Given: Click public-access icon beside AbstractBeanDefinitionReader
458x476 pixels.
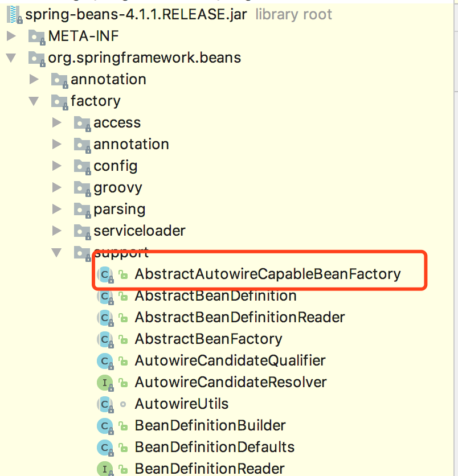Looking at the screenshot, I should (x=123, y=318).
